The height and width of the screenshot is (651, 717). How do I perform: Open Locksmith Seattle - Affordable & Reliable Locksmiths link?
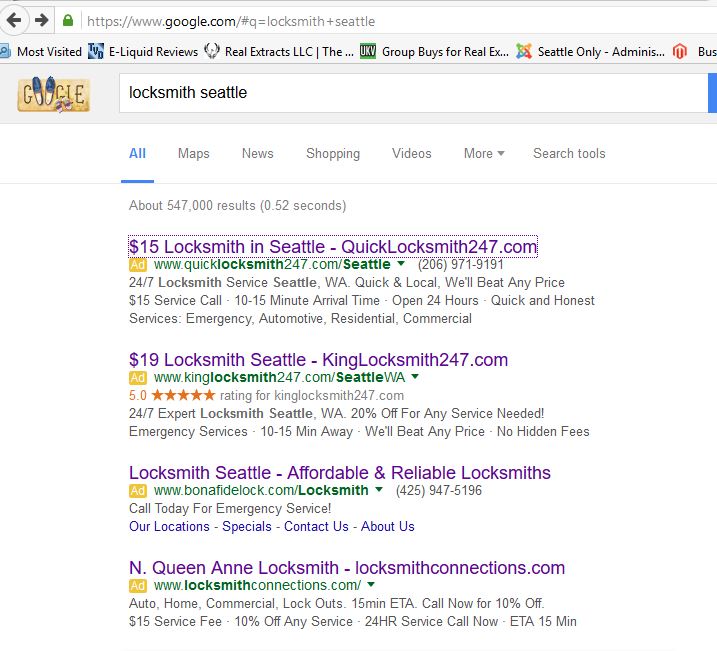(340, 473)
